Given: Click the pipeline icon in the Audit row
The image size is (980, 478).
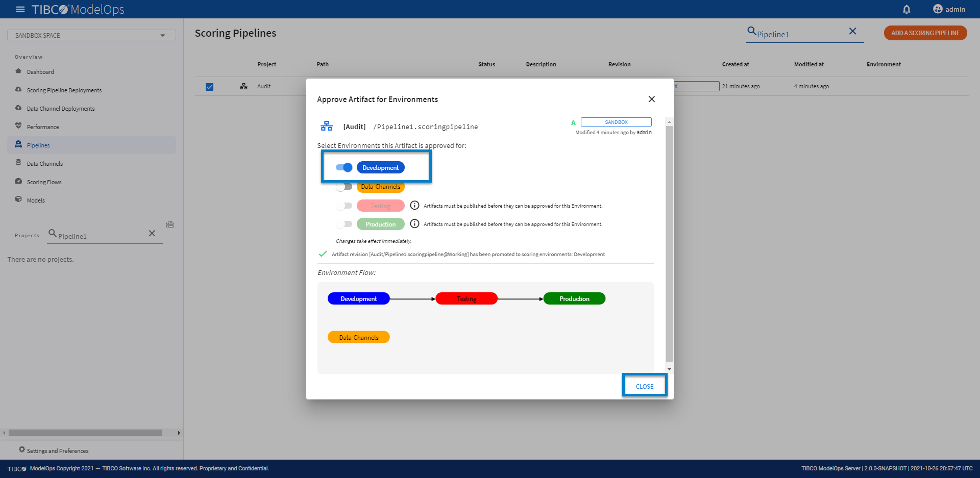Looking at the screenshot, I should click(244, 86).
